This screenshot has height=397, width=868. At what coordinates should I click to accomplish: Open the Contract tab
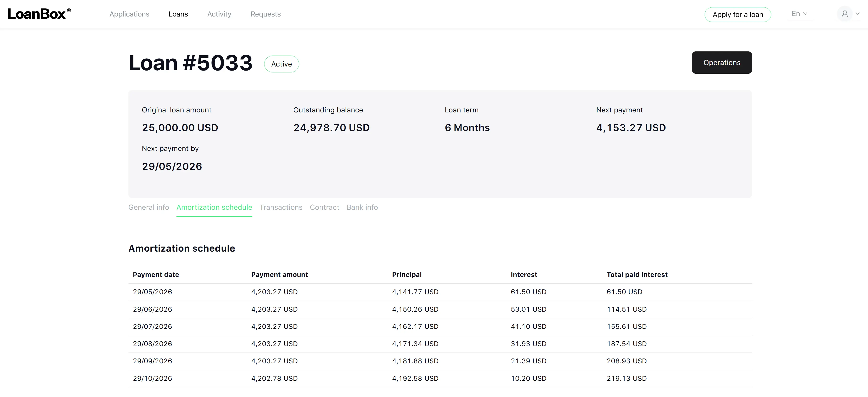pyautogui.click(x=324, y=207)
